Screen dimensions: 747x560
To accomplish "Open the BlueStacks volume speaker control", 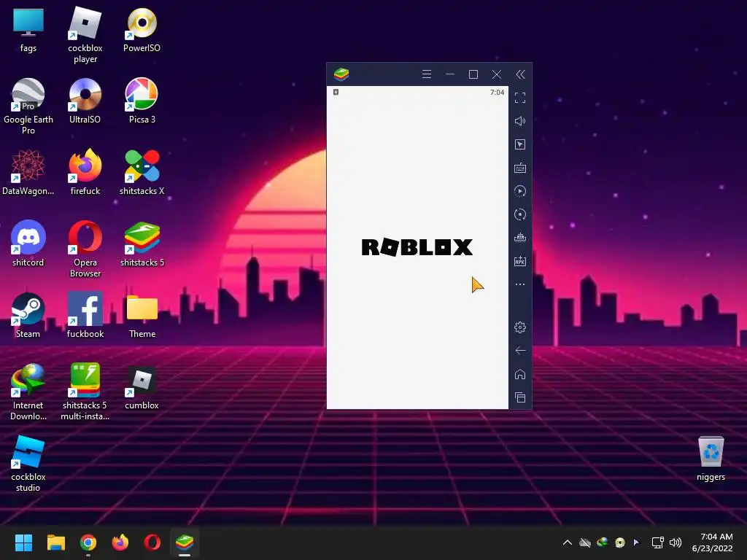I will coord(520,121).
